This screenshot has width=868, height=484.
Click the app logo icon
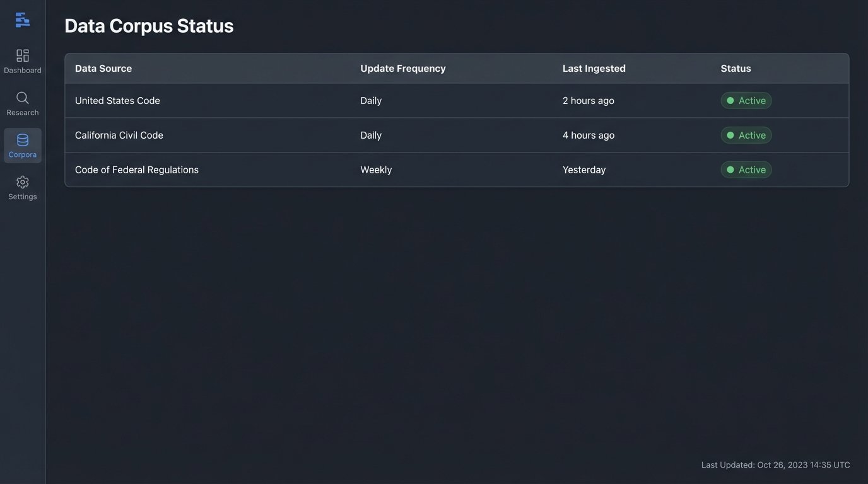click(23, 20)
